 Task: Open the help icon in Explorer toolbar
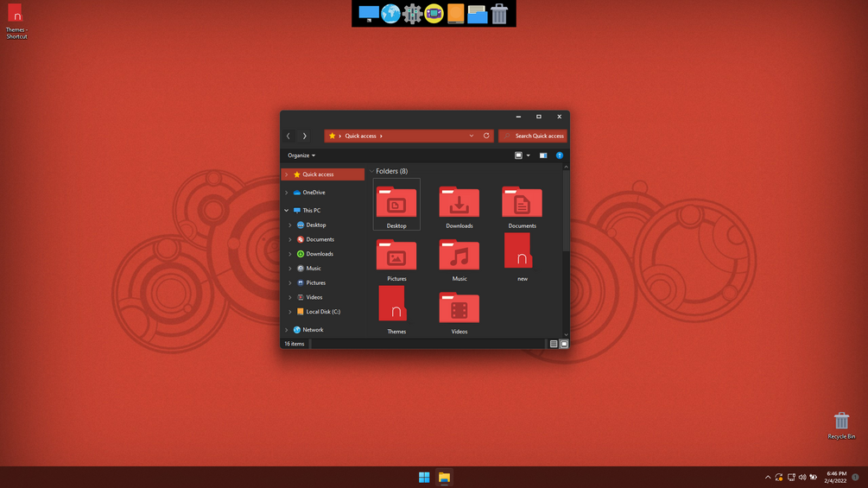[559, 155]
